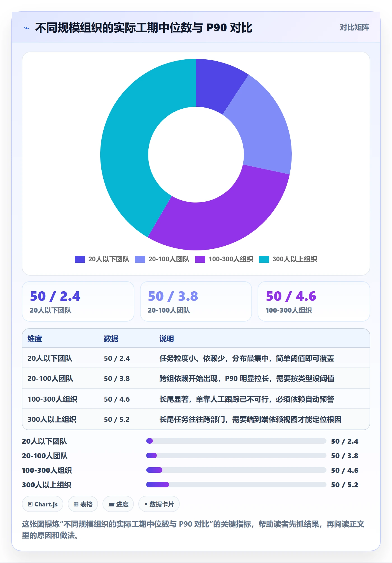The image size is (392, 563).
Task: Click the 100-300人组织 progress bar
Action: (x=236, y=470)
